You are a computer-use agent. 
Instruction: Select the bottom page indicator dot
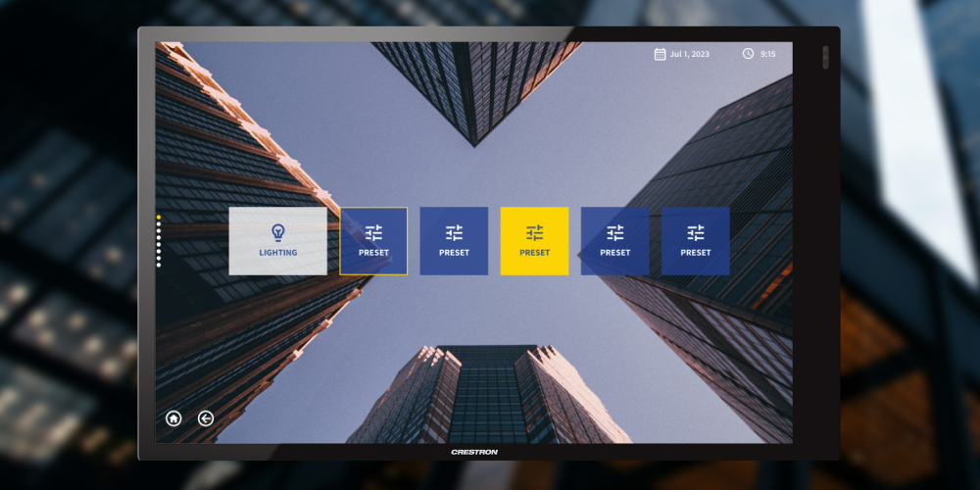click(159, 265)
